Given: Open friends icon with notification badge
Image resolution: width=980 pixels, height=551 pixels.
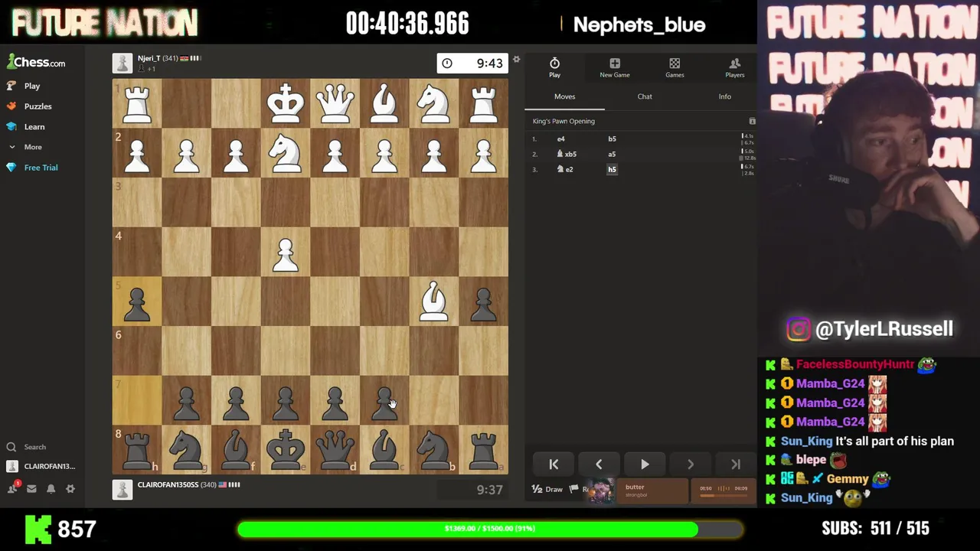Looking at the screenshot, I should [13, 488].
